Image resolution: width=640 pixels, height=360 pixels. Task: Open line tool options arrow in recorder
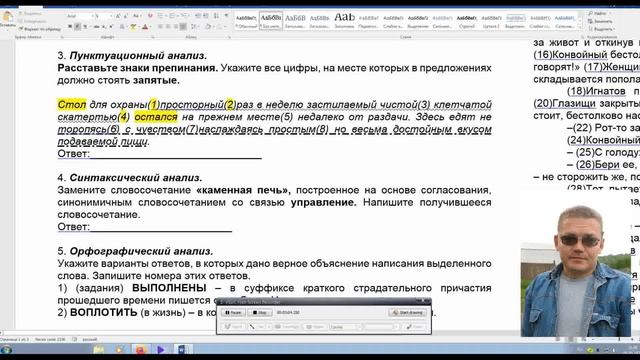tap(269, 327)
